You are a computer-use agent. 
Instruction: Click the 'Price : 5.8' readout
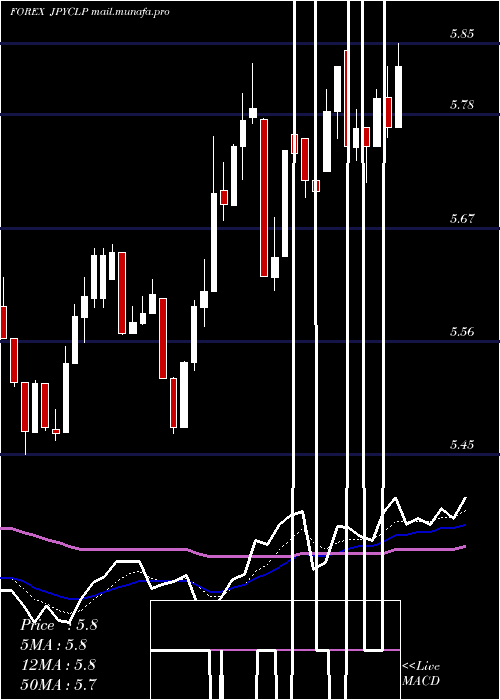[x=58, y=625]
